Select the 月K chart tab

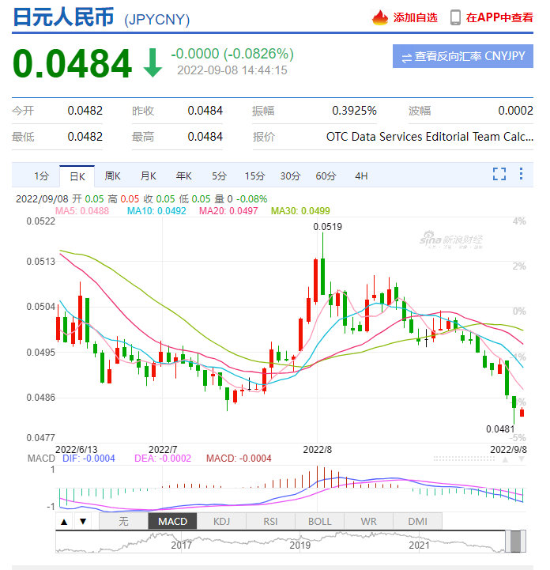pyautogui.click(x=148, y=176)
